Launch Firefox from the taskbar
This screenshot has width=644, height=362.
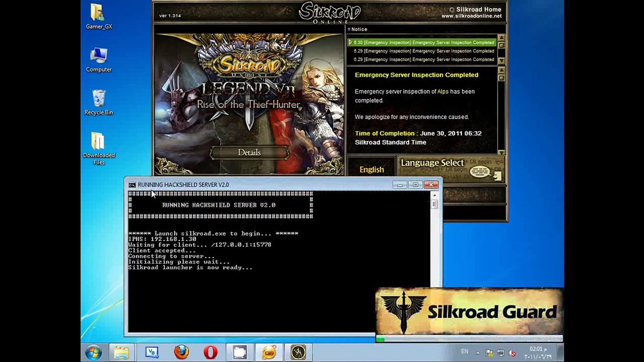pos(181,352)
